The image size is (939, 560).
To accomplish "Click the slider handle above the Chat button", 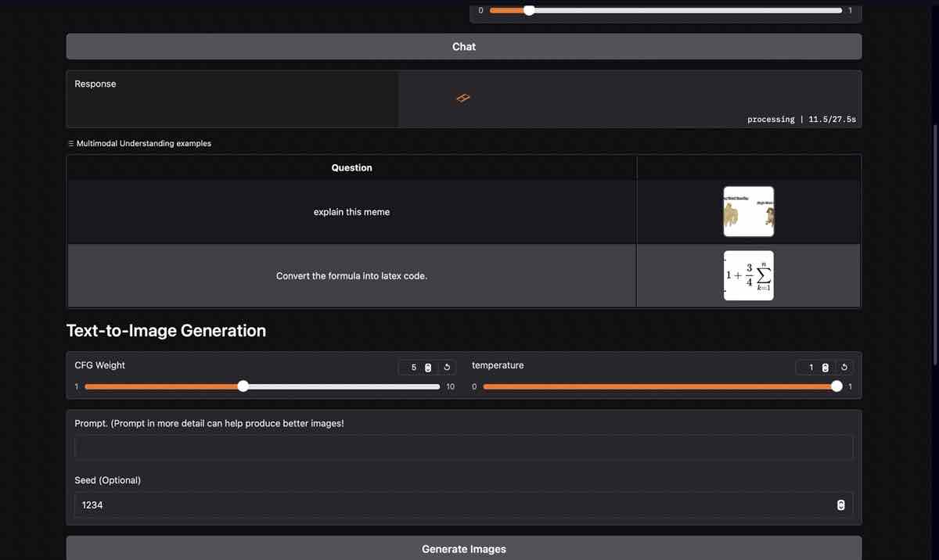I will (x=529, y=10).
